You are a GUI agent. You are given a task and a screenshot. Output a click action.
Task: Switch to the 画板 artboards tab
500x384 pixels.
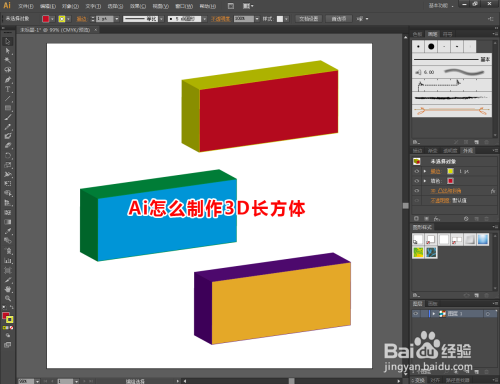coord(433,304)
